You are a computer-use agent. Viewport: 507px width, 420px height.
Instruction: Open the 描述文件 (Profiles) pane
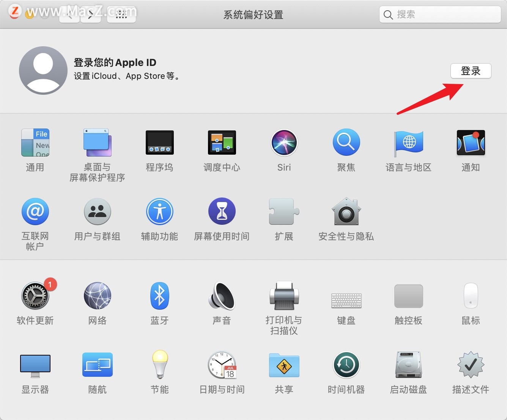[471, 365]
